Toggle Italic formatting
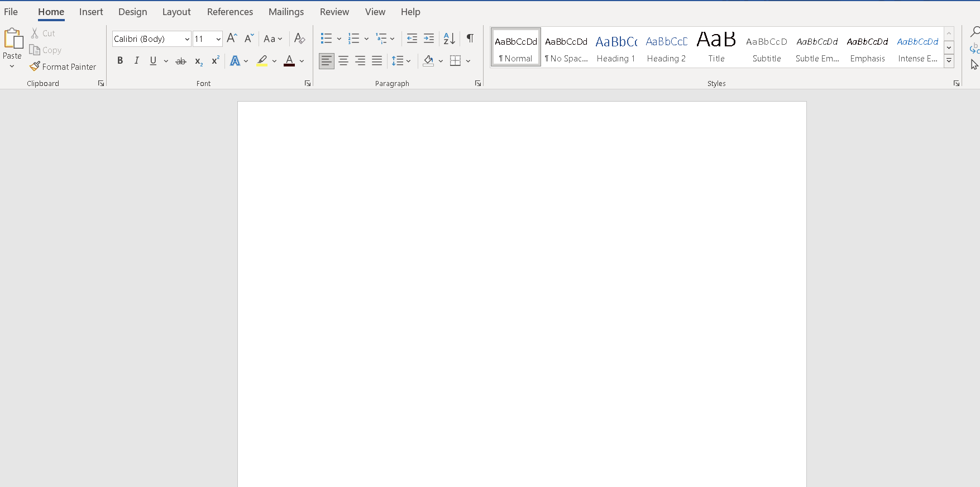This screenshot has height=487, width=980. (x=136, y=61)
